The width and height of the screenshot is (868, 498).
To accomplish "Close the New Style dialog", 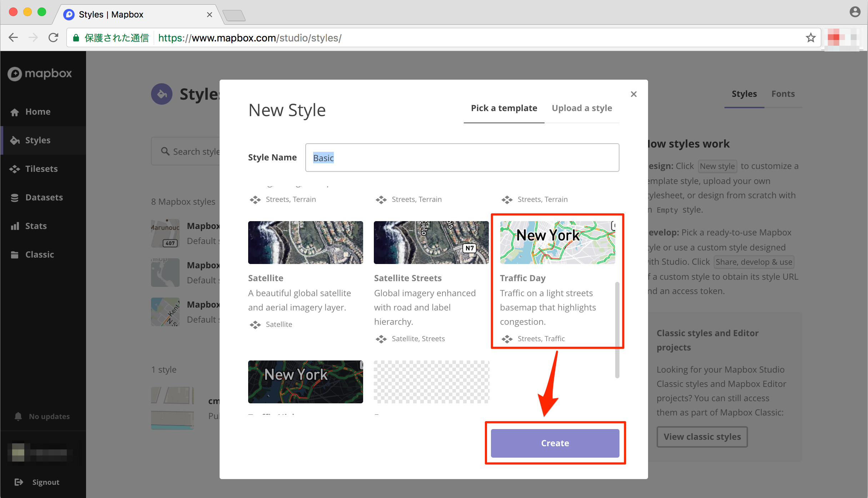I will (634, 94).
